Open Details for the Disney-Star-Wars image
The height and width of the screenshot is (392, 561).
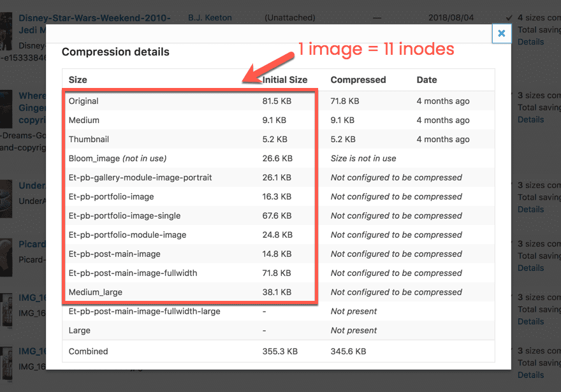point(530,41)
